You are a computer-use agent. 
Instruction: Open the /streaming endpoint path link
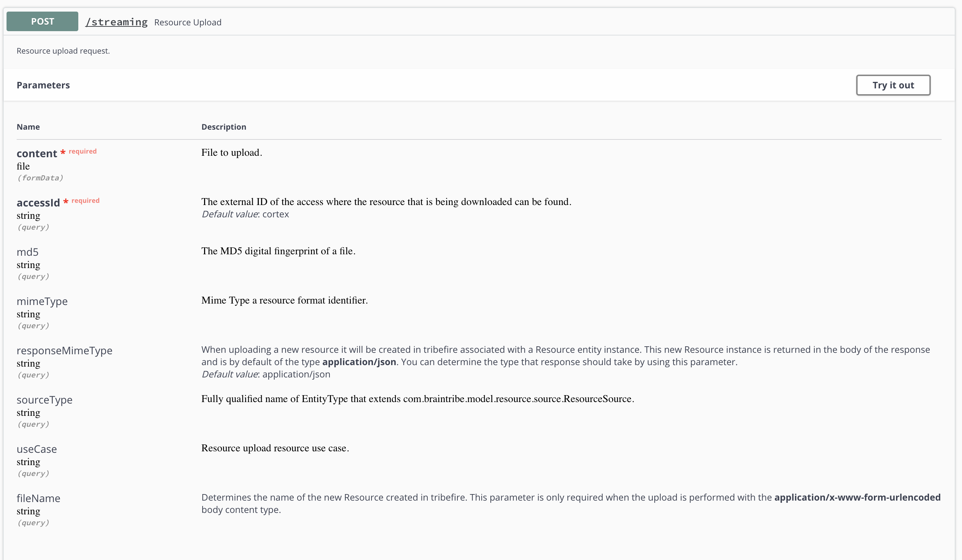[116, 22]
